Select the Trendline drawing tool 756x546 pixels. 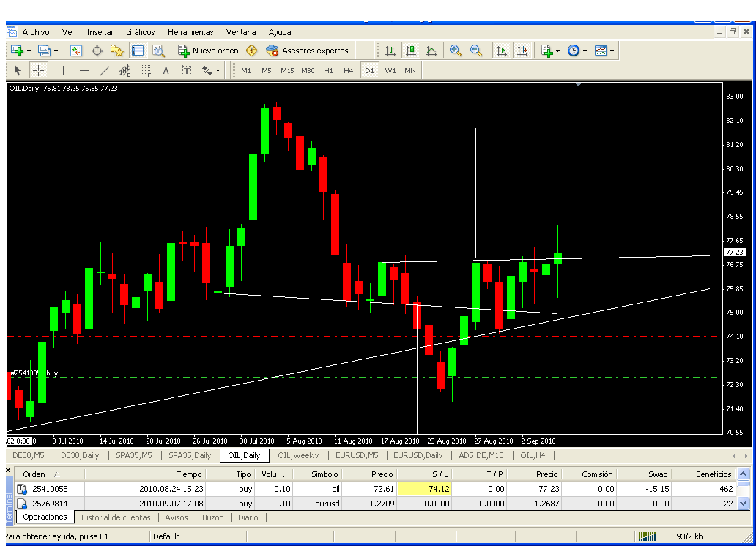[x=104, y=71]
